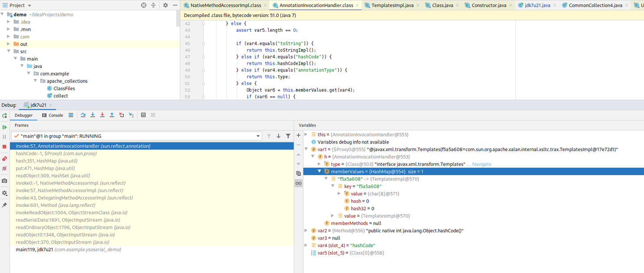Click the Force Step Into red arrow icon

pyautogui.click(x=102, y=115)
